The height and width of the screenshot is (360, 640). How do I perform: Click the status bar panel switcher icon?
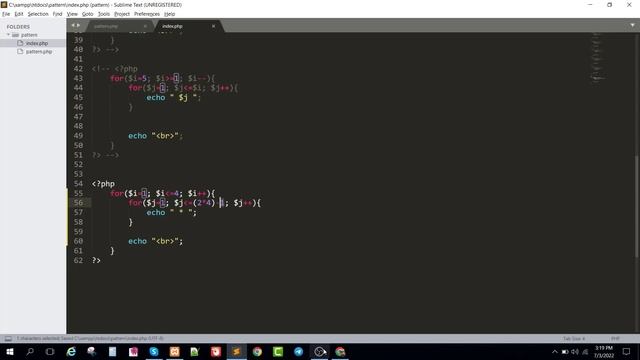pos(8,338)
